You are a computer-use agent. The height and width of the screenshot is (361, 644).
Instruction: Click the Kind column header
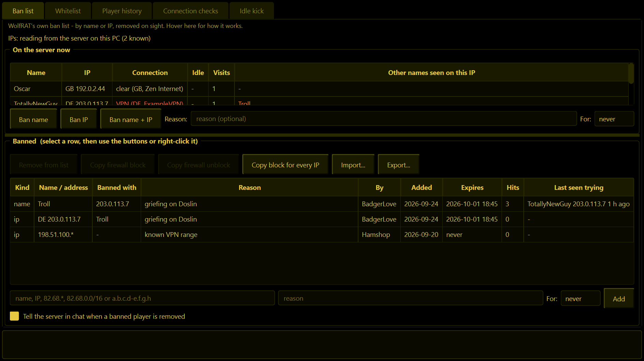(22, 187)
